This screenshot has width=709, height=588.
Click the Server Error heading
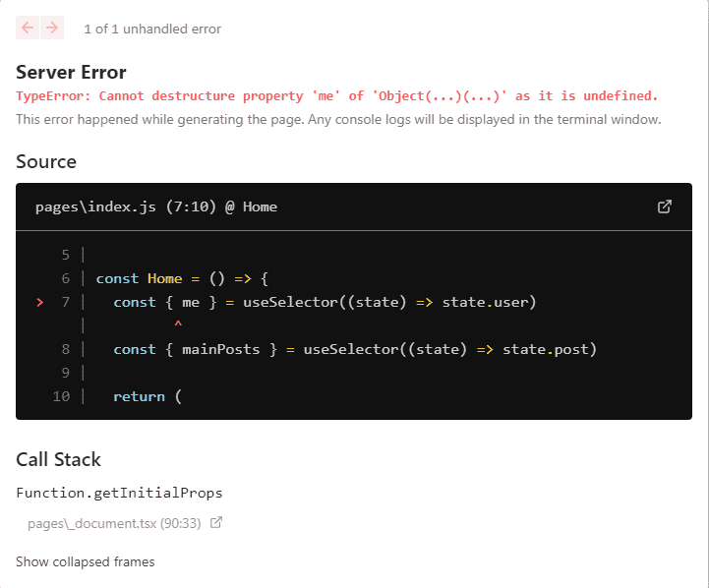point(71,72)
